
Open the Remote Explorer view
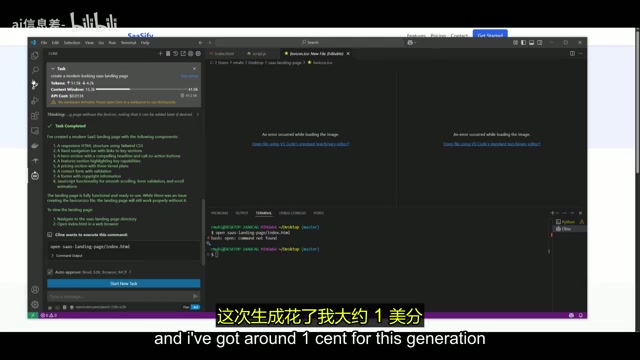(35, 131)
